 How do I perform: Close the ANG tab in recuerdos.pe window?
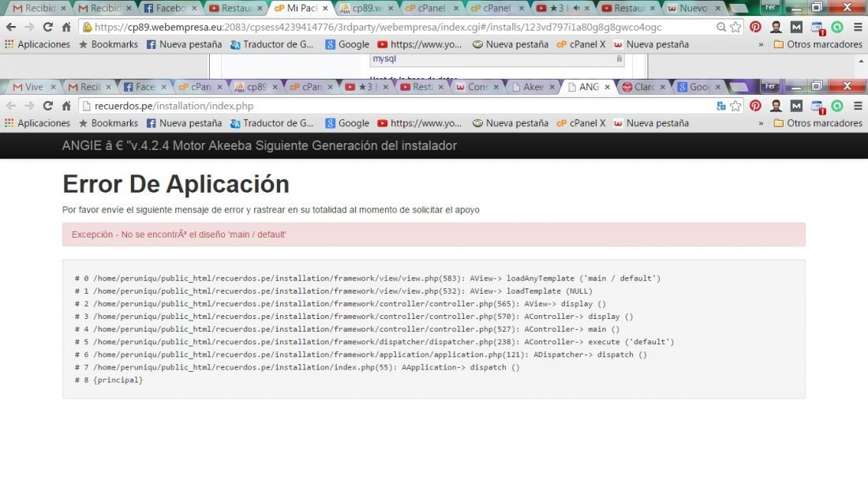click(x=608, y=87)
